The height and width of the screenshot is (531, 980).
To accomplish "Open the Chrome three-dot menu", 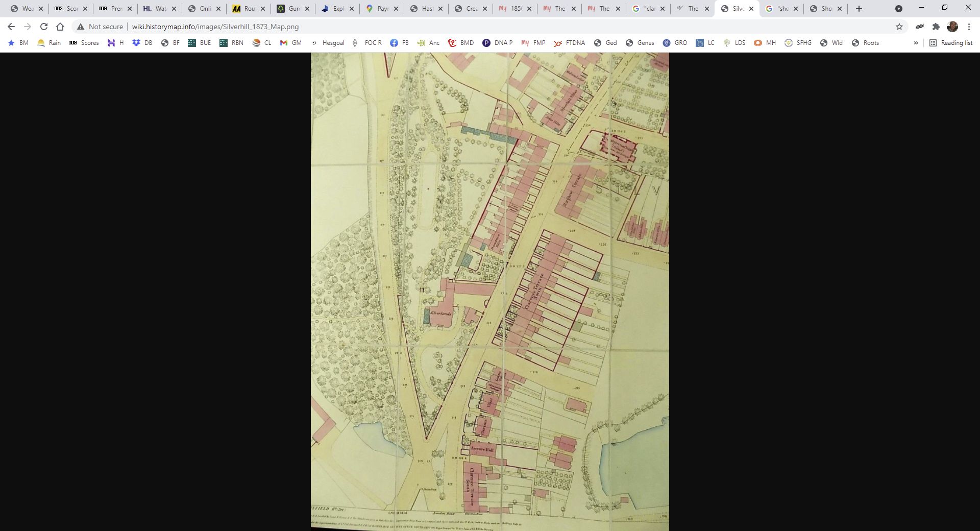I will click(969, 27).
